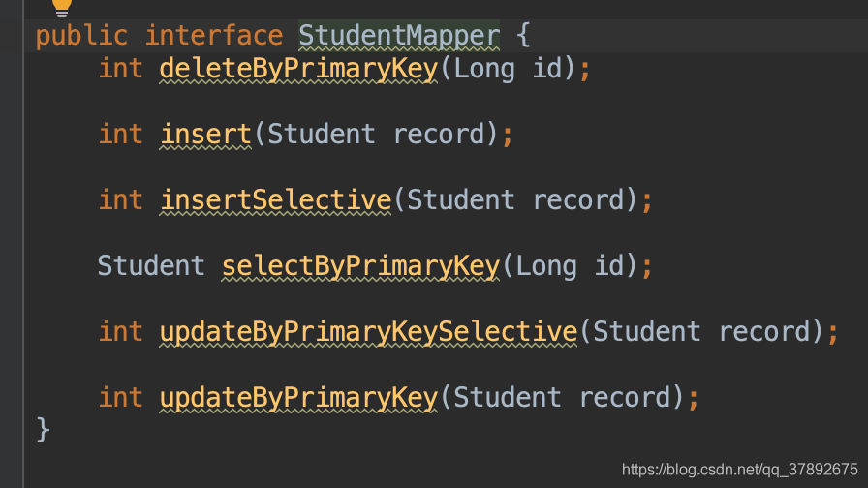Click Student return type of selectByPrimaryKey
The image size is (868, 488).
(x=151, y=265)
